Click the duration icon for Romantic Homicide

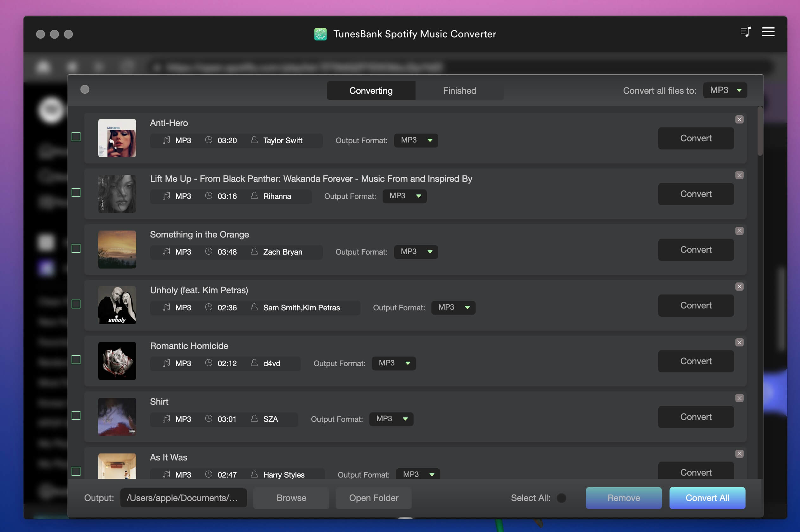point(207,362)
